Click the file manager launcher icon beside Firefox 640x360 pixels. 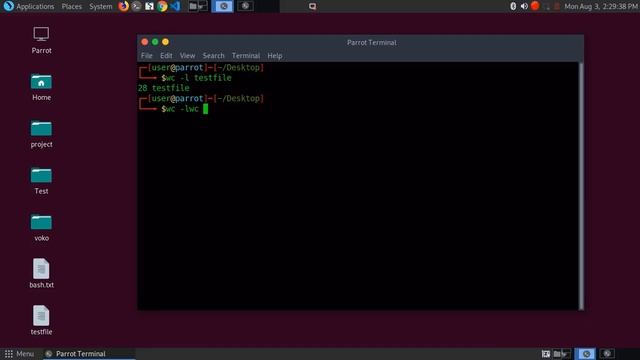click(149, 6)
